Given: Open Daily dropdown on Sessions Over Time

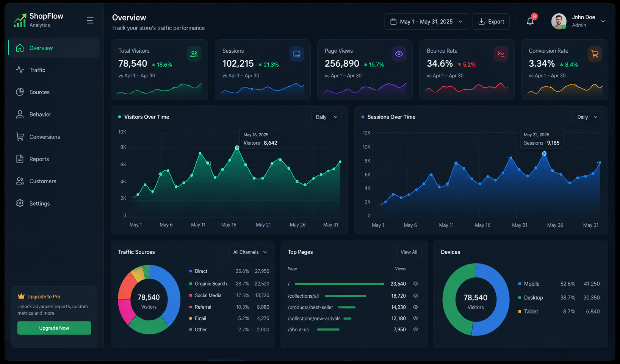Looking at the screenshot, I should click(x=587, y=117).
